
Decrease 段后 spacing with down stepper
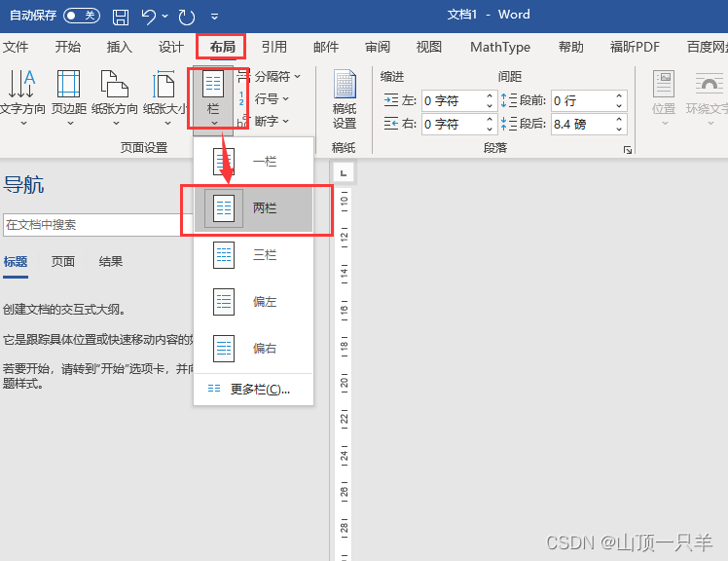pyautogui.click(x=619, y=130)
